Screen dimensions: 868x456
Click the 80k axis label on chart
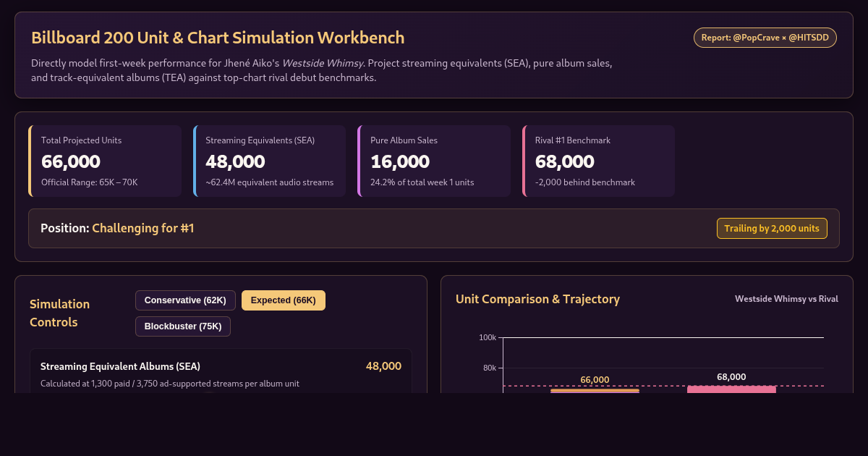coord(490,368)
